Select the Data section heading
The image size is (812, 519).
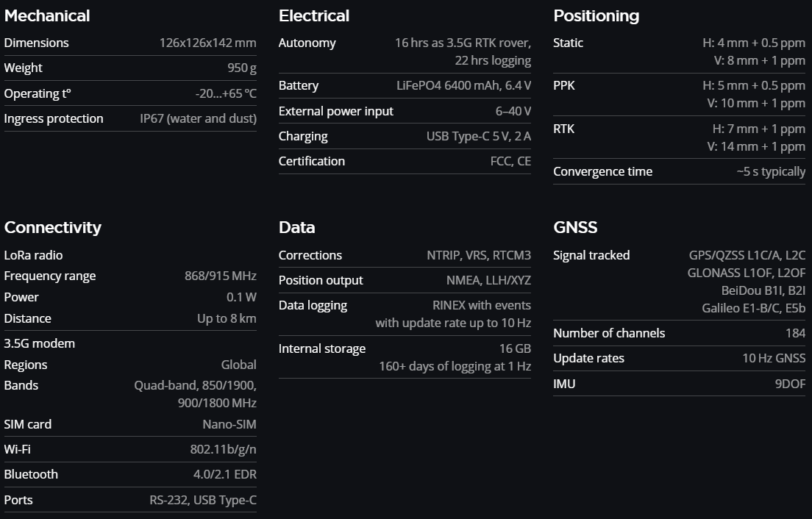[x=296, y=227]
